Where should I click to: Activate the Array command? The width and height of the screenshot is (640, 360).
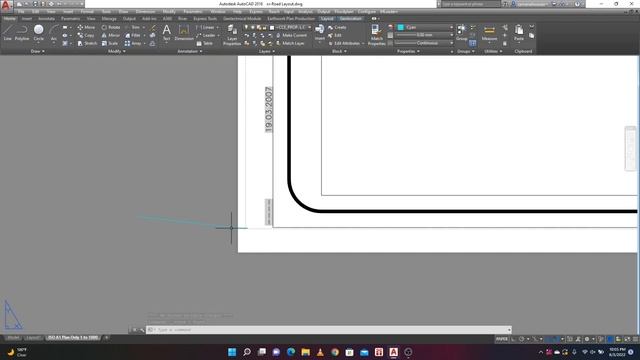pos(133,43)
